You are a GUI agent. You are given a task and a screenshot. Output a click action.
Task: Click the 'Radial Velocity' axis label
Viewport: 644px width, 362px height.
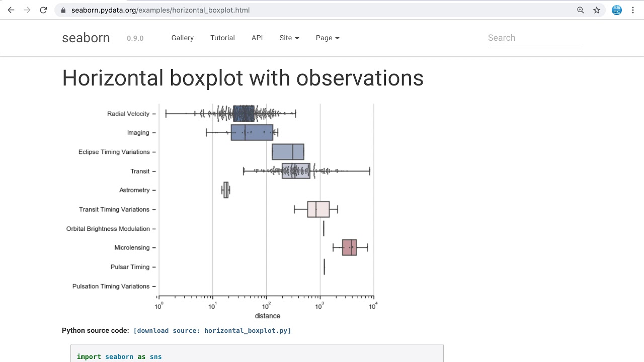point(128,114)
